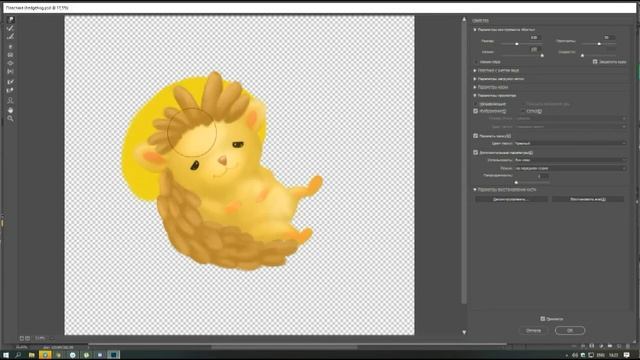The width and height of the screenshot is (640, 360).
Task: Toggle the Изображение view checkbox
Action: point(476,111)
